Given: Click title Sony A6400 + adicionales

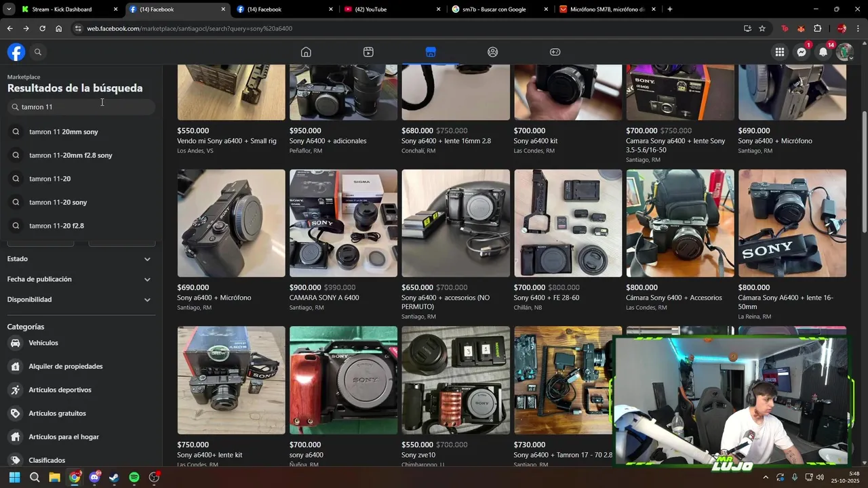Looking at the screenshot, I should pos(328,141).
